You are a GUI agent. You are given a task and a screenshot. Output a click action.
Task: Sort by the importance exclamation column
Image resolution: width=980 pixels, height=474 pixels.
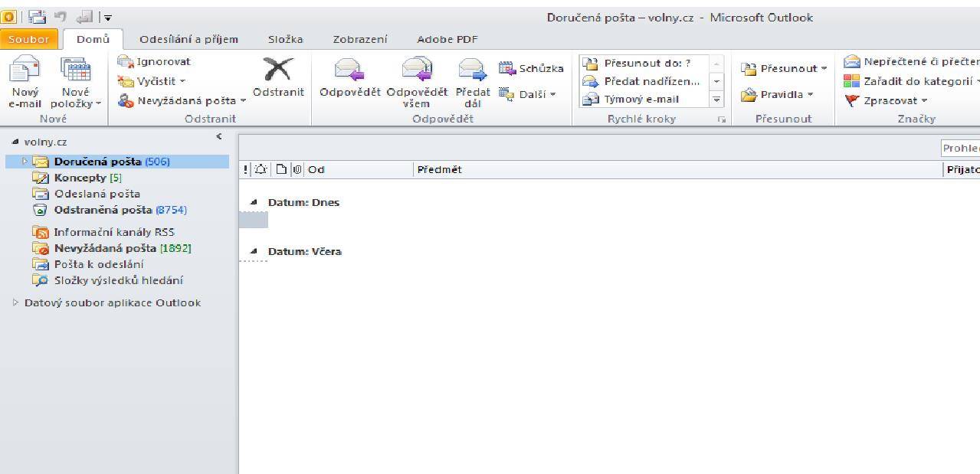[246, 169]
